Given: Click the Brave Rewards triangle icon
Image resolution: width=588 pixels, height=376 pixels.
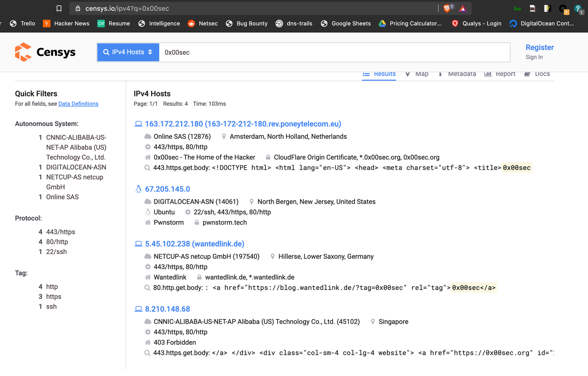Looking at the screenshot, I should coord(463,8).
